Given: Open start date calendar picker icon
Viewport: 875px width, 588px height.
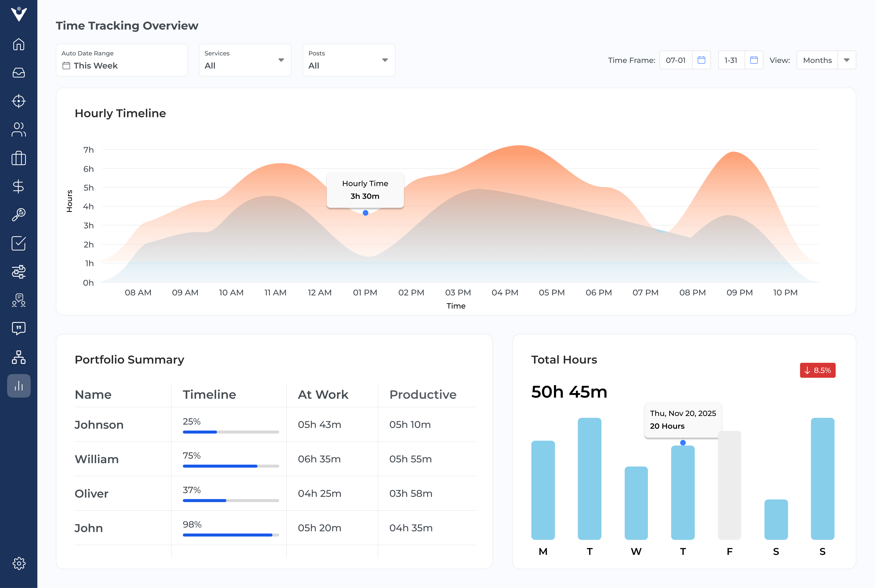Looking at the screenshot, I should pyautogui.click(x=701, y=60).
